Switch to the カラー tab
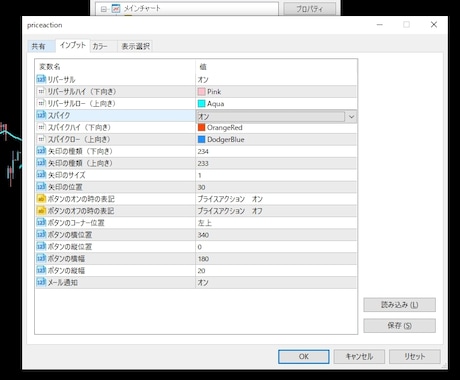The width and height of the screenshot is (460, 380). click(x=100, y=46)
